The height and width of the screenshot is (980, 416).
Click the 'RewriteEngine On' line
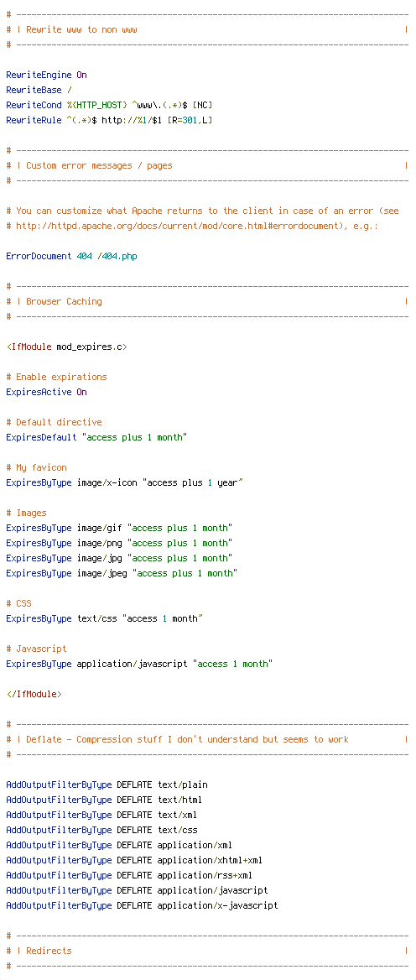pos(47,75)
